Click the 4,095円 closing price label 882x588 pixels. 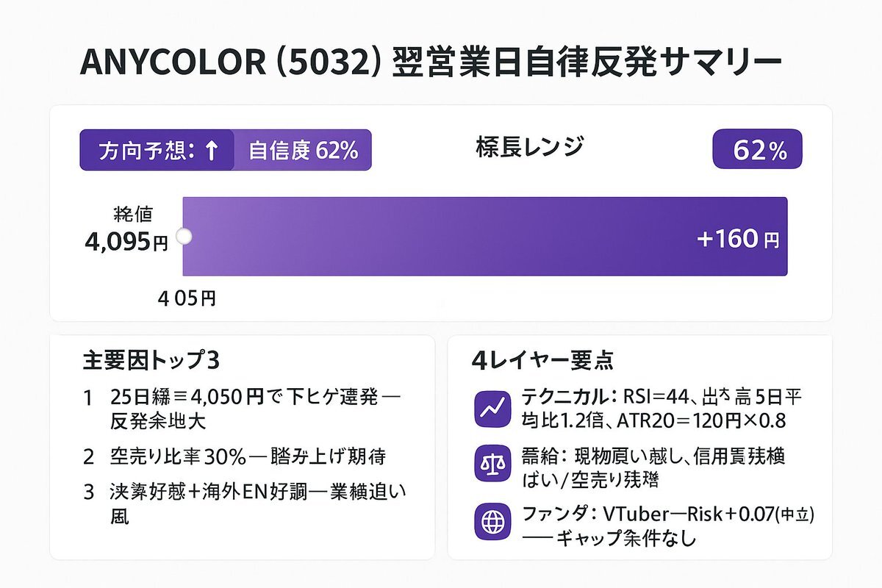point(128,240)
